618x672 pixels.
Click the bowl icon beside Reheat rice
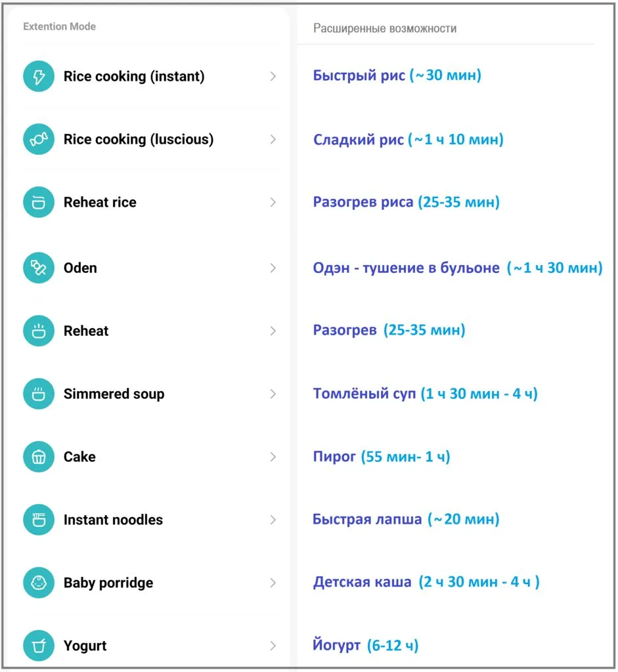pos(39,203)
